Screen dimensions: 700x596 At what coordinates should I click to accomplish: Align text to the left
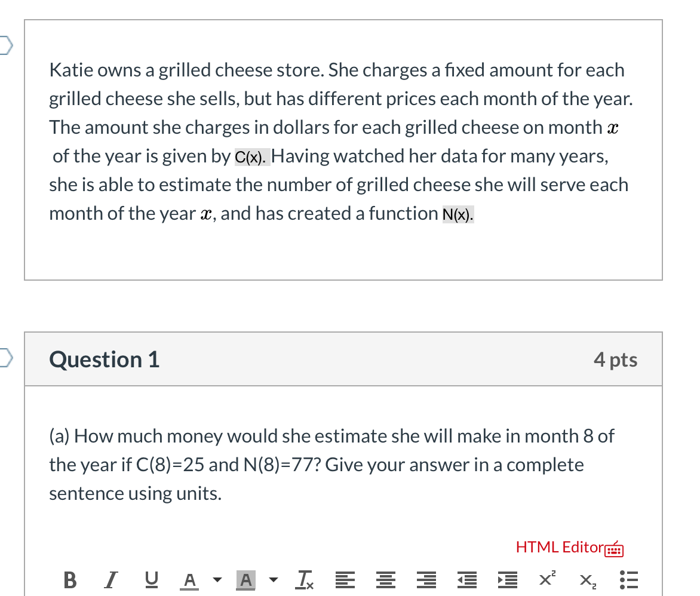pos(345,579)
